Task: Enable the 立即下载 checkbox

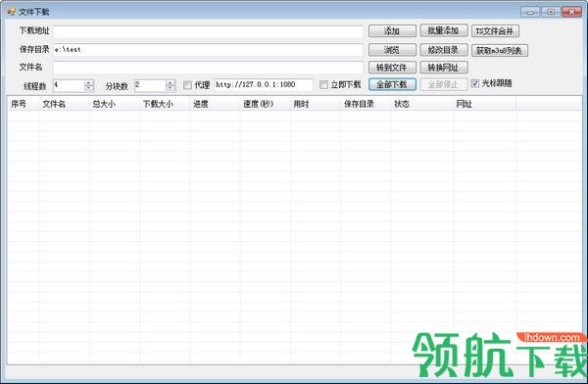Action: (x=323, y=85)
